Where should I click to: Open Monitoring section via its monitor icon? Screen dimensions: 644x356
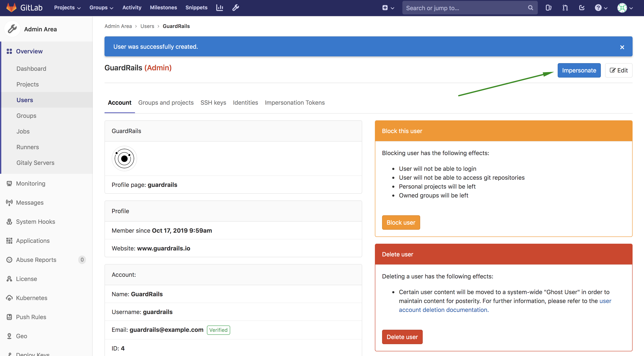click(30, 183)
